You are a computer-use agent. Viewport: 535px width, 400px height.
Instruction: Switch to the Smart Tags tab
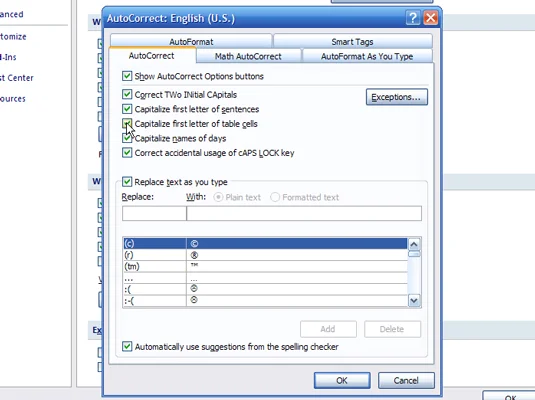(x=352, y=42)
